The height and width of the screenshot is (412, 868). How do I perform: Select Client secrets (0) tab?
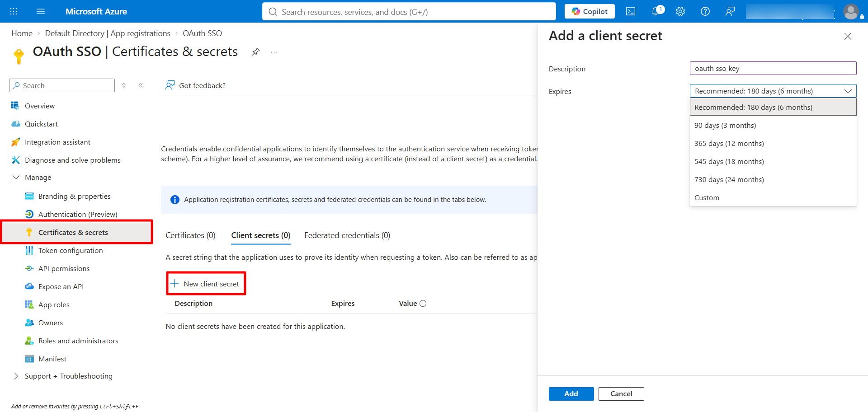[x=261, y=235]
